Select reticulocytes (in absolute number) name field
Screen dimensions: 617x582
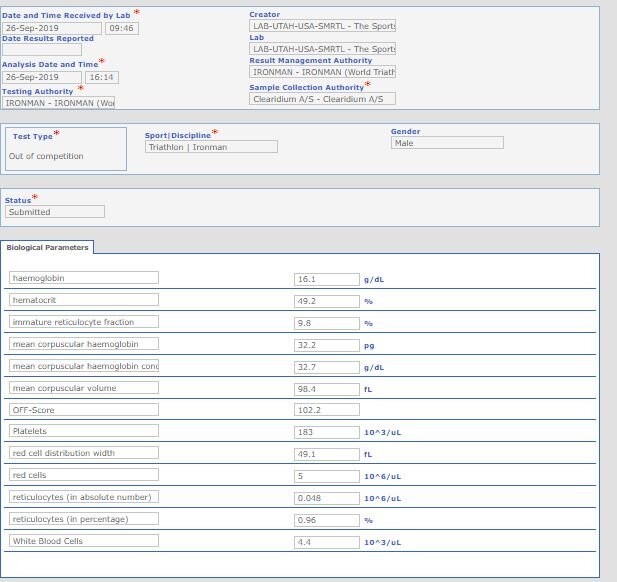click(84, 497)
